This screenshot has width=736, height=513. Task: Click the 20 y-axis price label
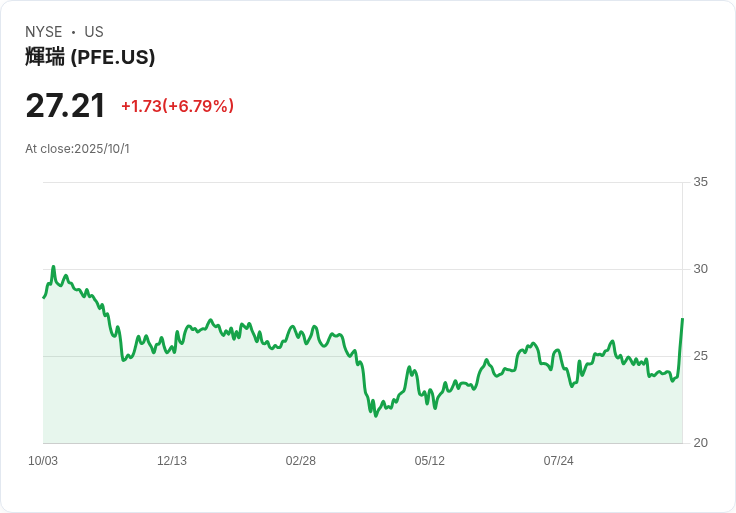pos(701,443)
